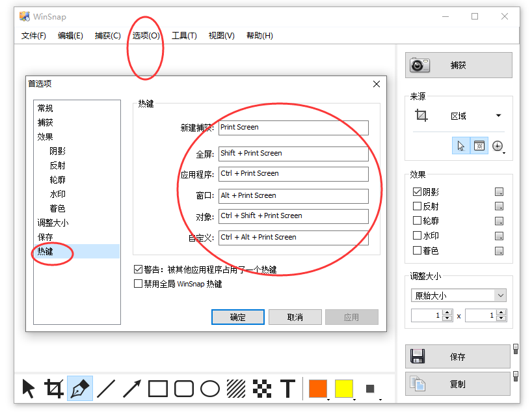This screenshot has height=416, width=532.
Task: Open settings for 着色 effect
Action: point(499,251)
